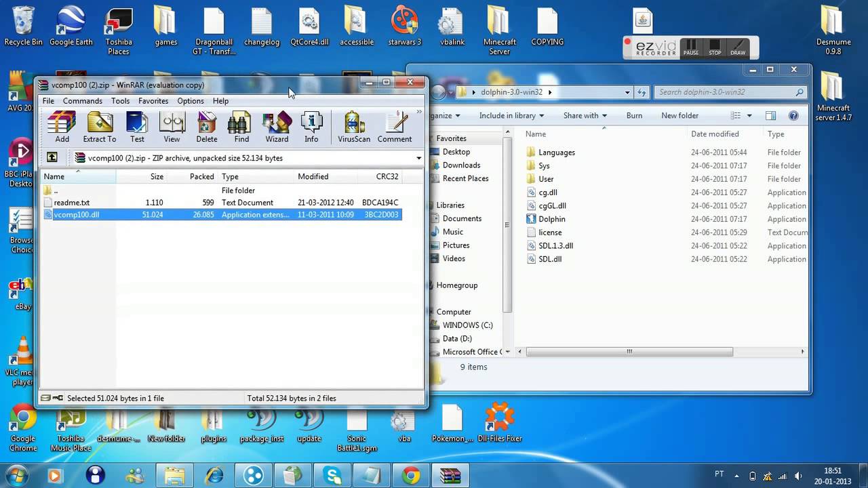868x488 pixels.
Task: Open the Explorer address bar history dropdown
Action: pos(627,92)
